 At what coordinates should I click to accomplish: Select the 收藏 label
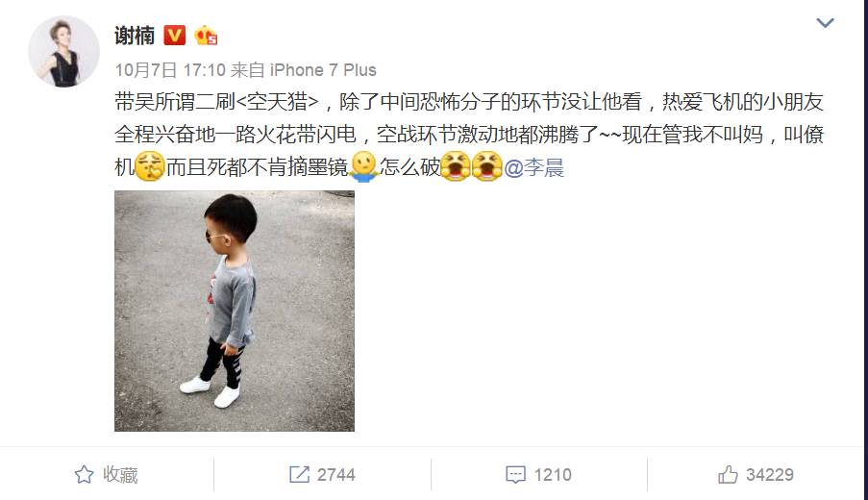pyautogui.click(x=120, y=475)
